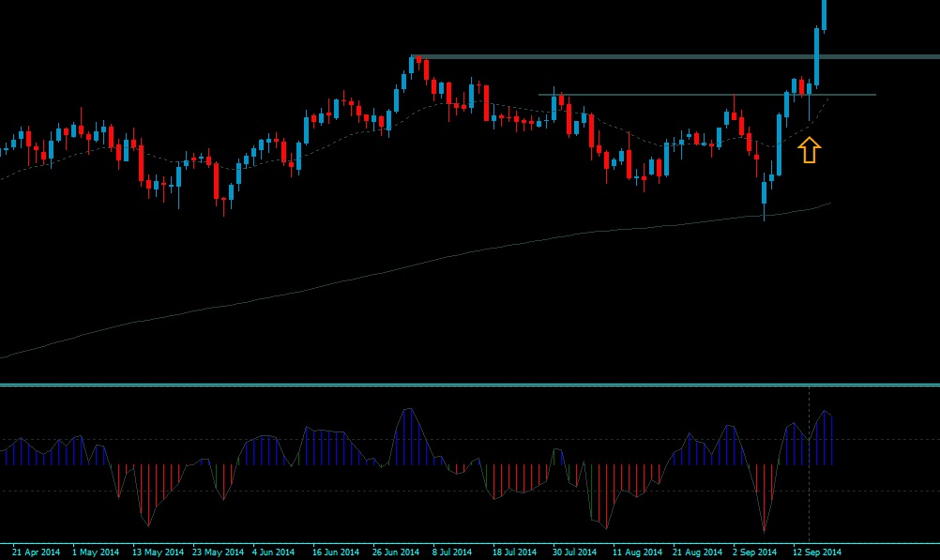The height and width of the screenshot is (560, 940).
Task: Click the "26 Jun 2014" date label
Action: point(396,552)
